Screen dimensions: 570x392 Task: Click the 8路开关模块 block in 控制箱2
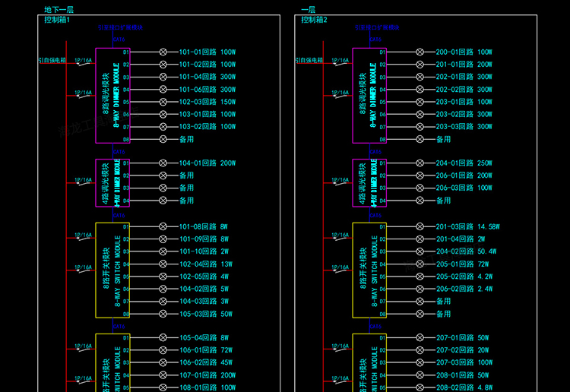click(369, 270)
